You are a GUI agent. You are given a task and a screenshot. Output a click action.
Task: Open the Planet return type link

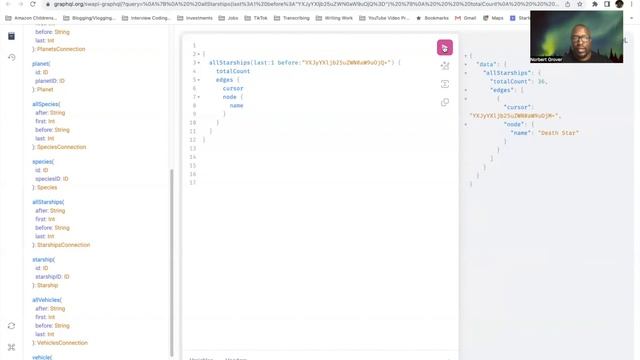45,89
